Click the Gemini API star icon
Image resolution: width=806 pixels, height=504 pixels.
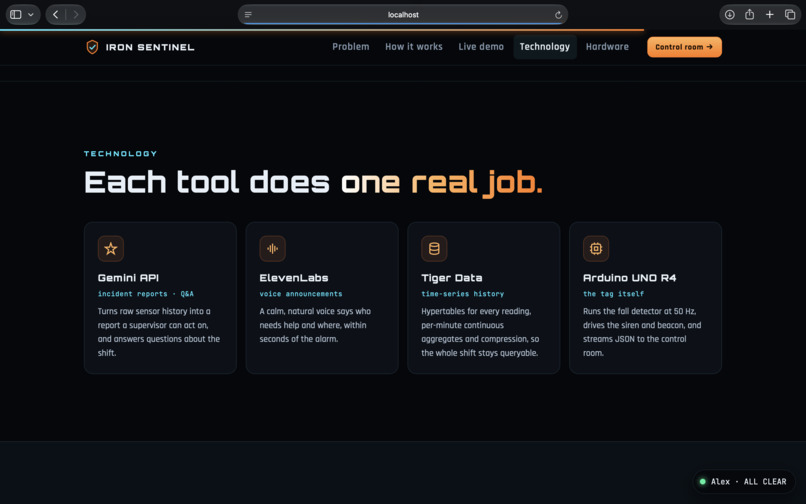point(111,249)
